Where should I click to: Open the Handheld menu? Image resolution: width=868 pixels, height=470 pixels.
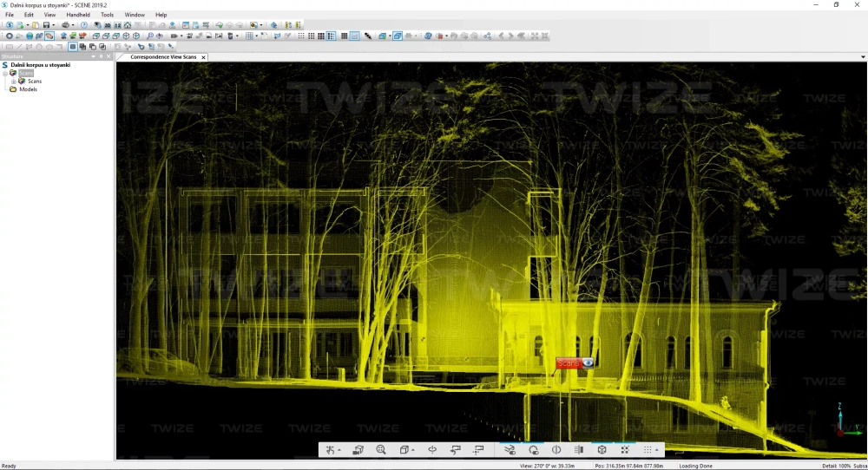pos(78,15)
